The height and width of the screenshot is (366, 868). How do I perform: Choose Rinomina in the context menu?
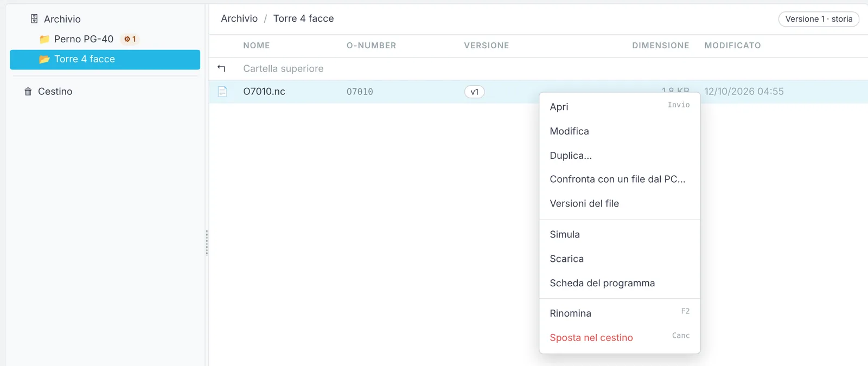620,313
